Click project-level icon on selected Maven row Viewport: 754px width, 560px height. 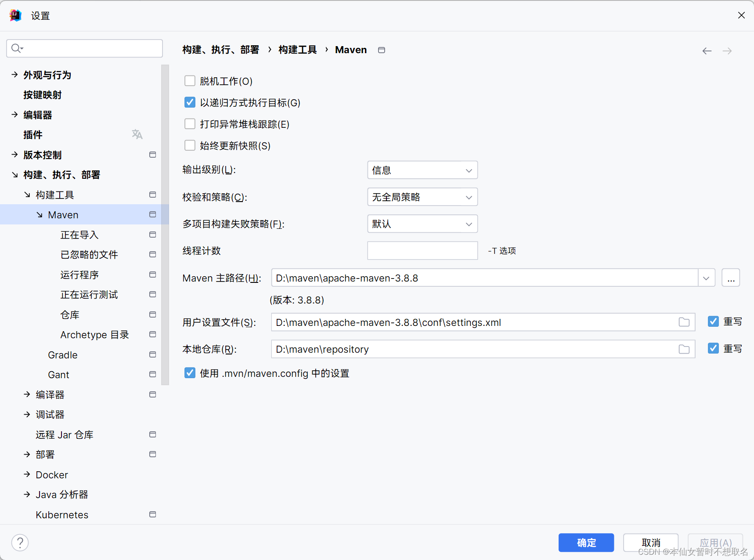pyautogui.click(x=152, y=214)
